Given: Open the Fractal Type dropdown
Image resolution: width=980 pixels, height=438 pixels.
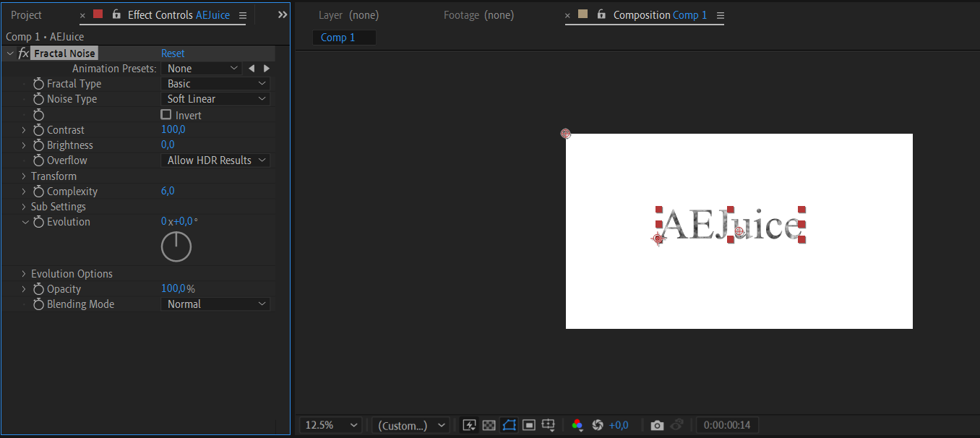Looking at the screenshot, I should coord(215,84).
